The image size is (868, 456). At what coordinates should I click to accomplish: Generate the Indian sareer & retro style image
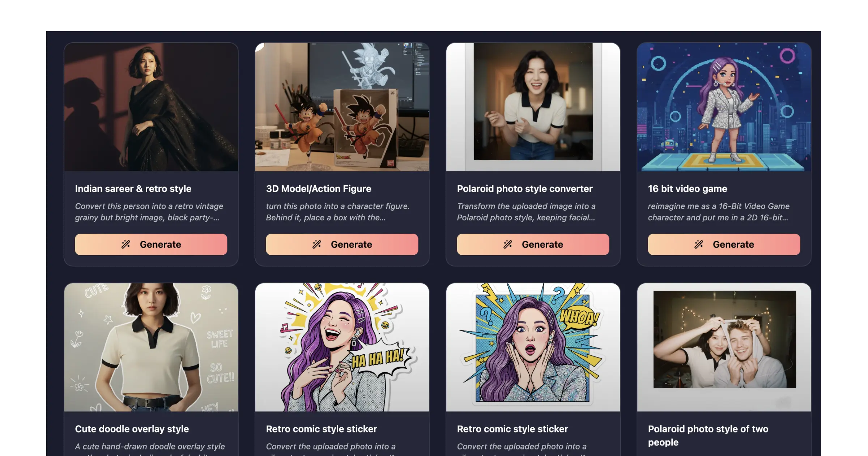click(x=151, y=244)
